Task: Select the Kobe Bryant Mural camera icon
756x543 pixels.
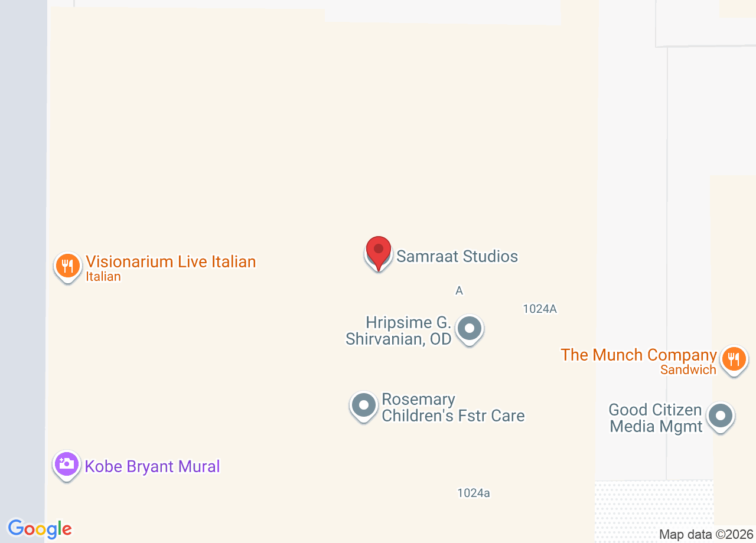Action: (x=67, y=465)
